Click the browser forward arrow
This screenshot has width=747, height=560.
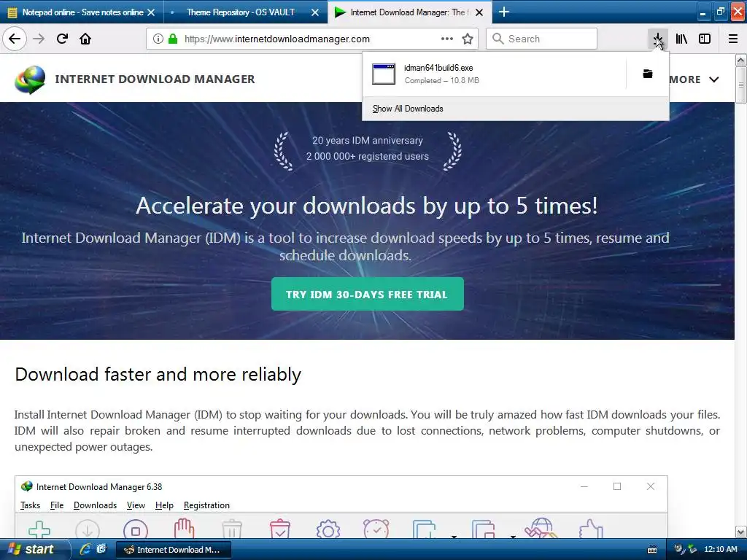tap(39, 39)
